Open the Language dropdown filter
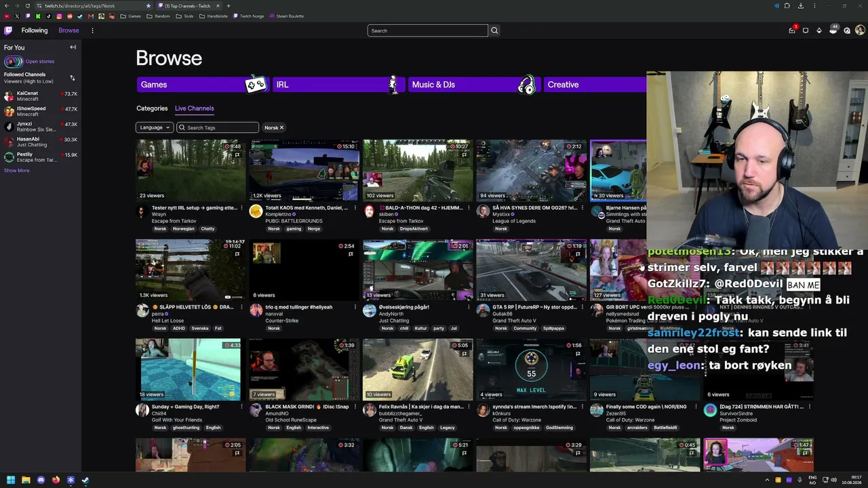Screen dimensions: 868x488 tap(154, 127)
